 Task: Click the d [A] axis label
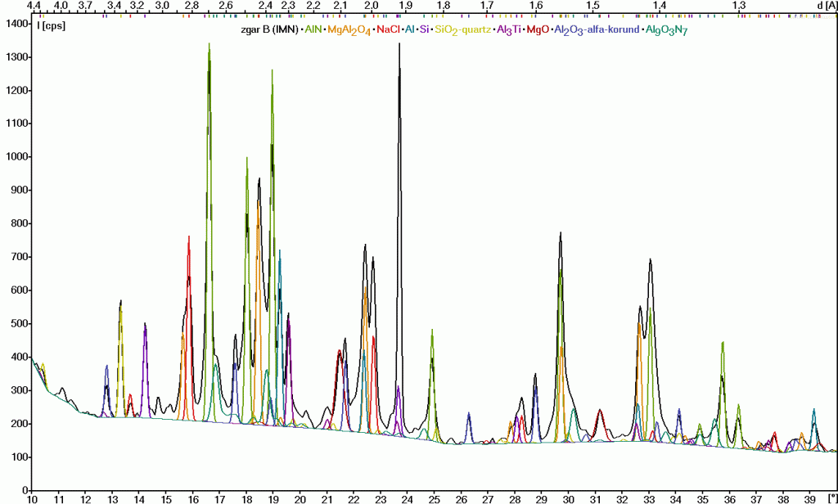coord(827,6)
